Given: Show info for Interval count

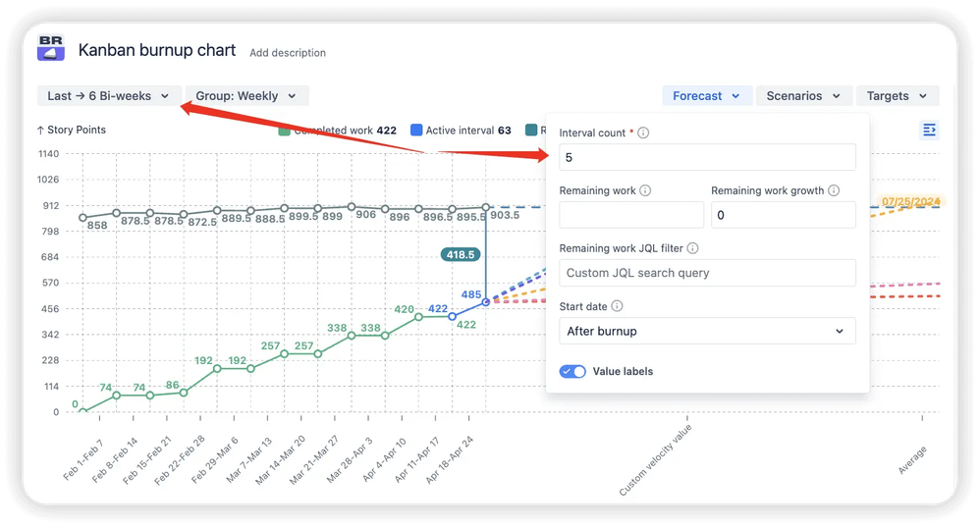Looking at the screenshot, I should [x=643, y=133].
